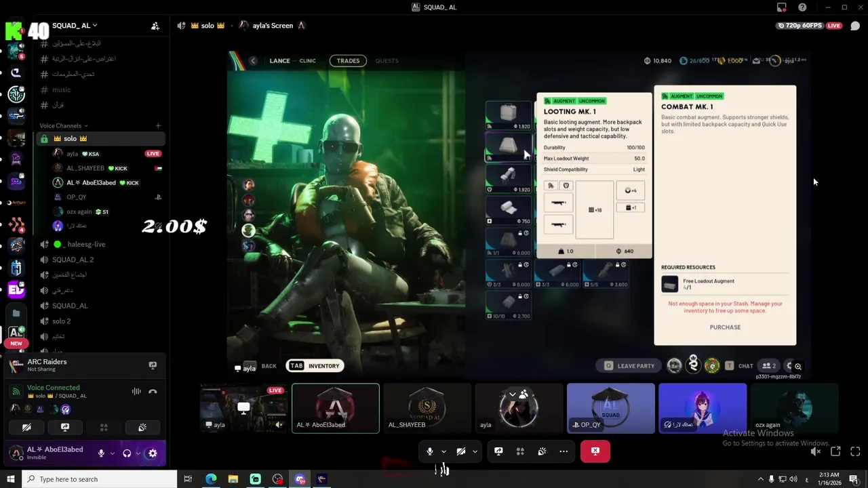Open the invite people icon beside SQUAD_AL
The height and width of the screenshot is (488, 868).
tap(155, 26)
